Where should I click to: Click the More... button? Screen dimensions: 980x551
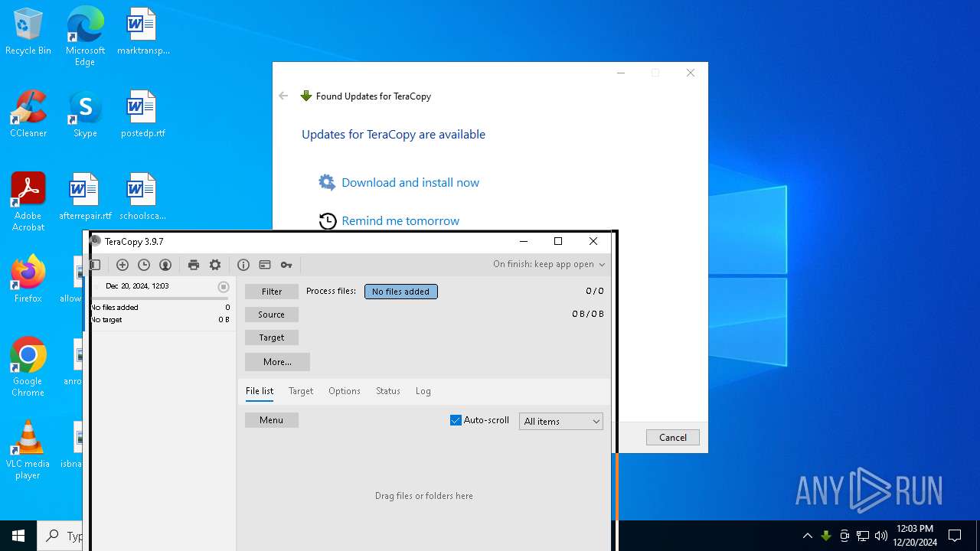(x=277, y=362)
